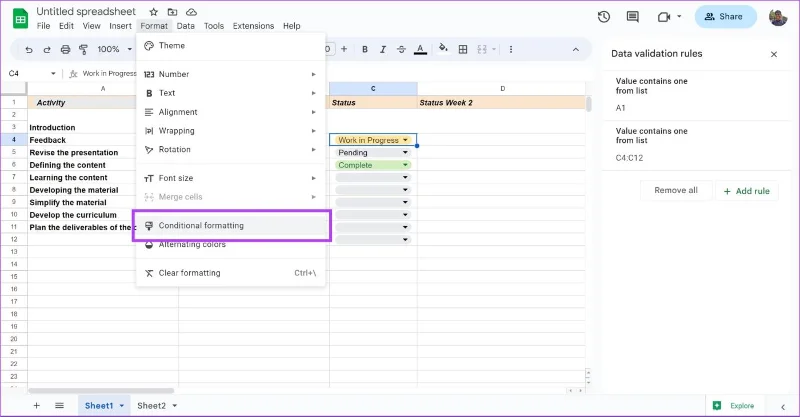Switch to the Sheet2 tab
This screenshot has width=800, height=417.
click(x=152, y=406)
